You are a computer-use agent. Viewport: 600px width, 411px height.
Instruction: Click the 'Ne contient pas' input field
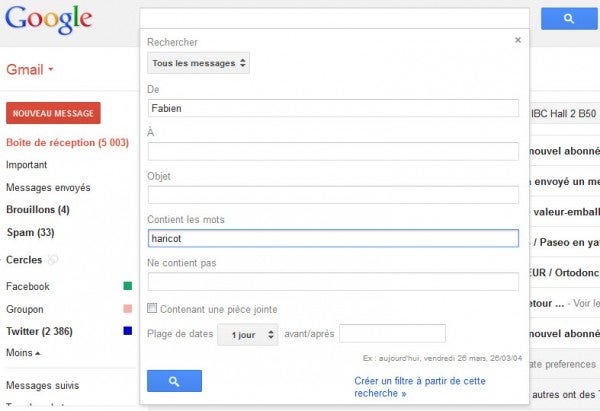click(x=333, y=282)
